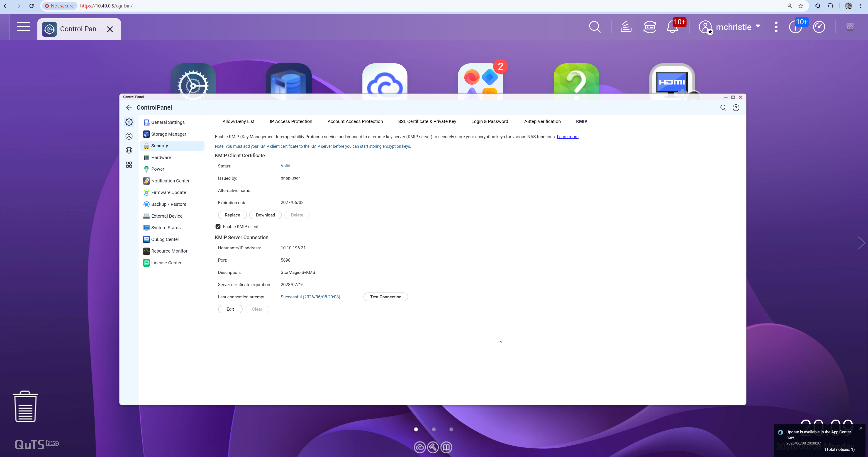Open the event notifications bell icon
868x457 pixels.
tap(673, 27)
